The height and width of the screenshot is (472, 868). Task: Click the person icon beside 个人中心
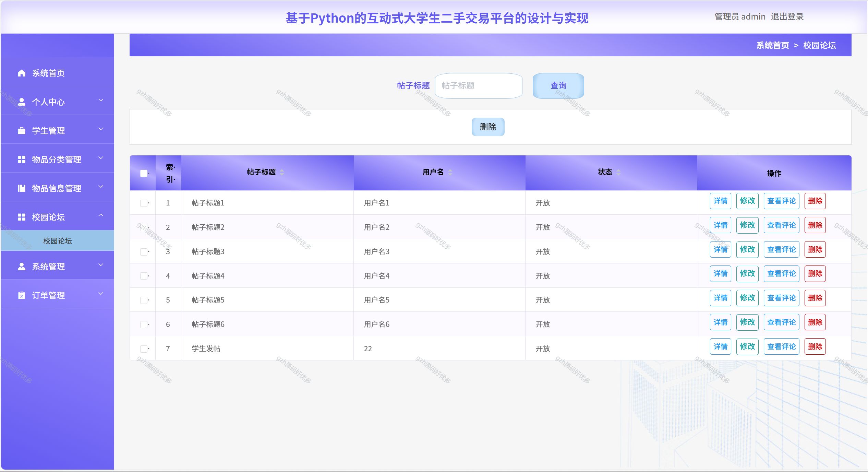click(x=22, y=102)
